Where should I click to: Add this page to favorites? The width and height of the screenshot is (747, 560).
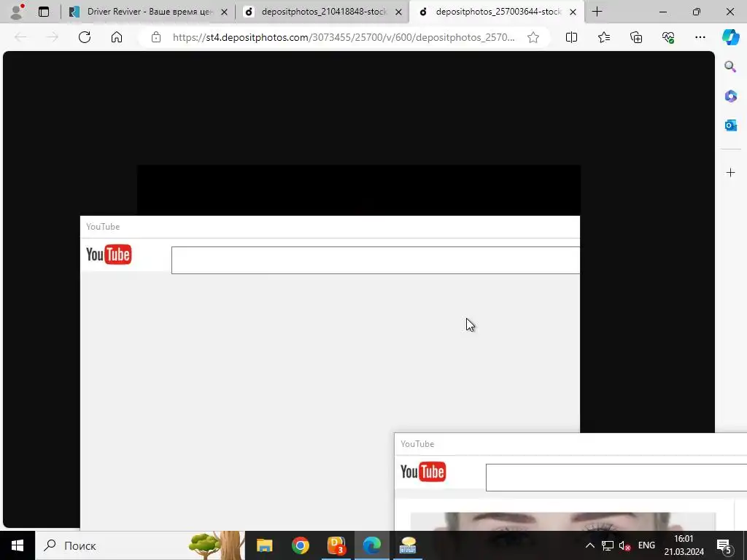coord(533,37)
